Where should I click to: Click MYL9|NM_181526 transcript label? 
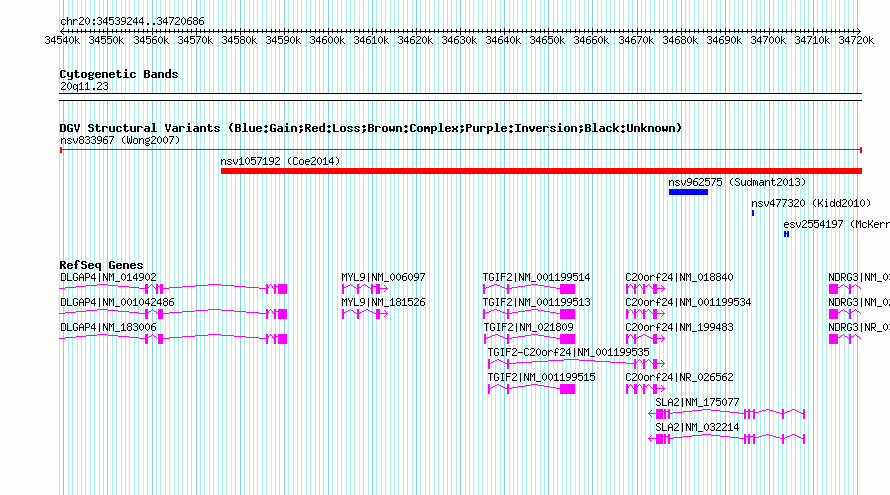(x=383, y=303)
